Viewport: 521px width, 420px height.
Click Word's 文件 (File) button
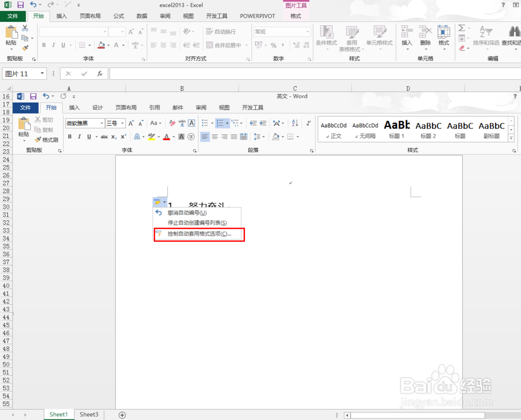click(x=25, y=108)
